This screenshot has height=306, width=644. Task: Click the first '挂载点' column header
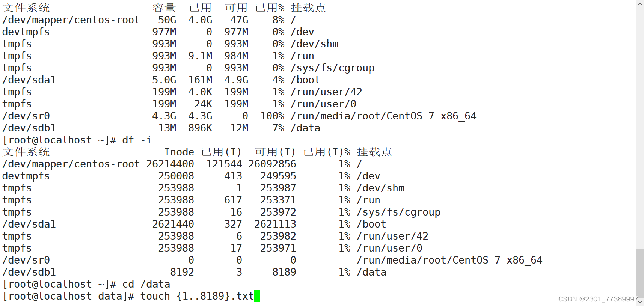(x=308, y=8)
